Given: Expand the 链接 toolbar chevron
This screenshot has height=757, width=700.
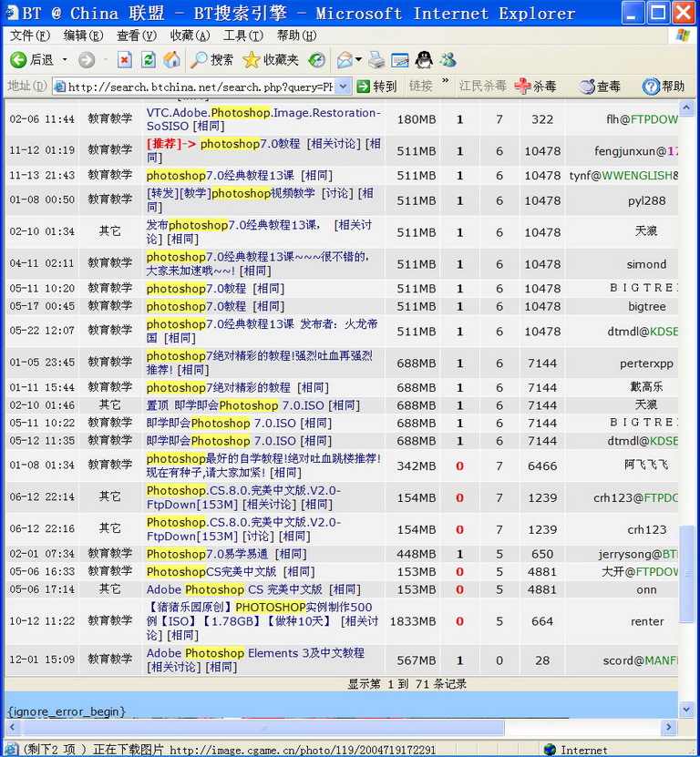Looking at the screenshot, I should click(445, 81).
